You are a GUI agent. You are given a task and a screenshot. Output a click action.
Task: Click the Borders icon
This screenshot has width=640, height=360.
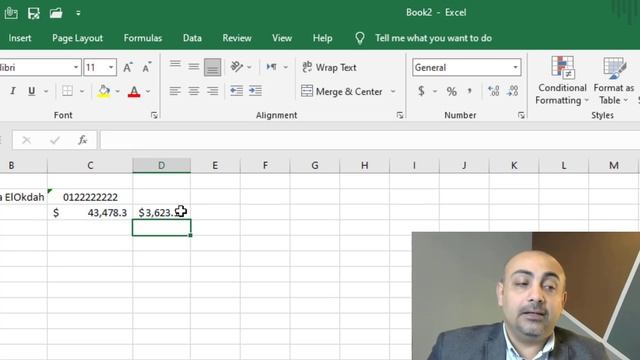pyautogui.click(x=67, y=91)
